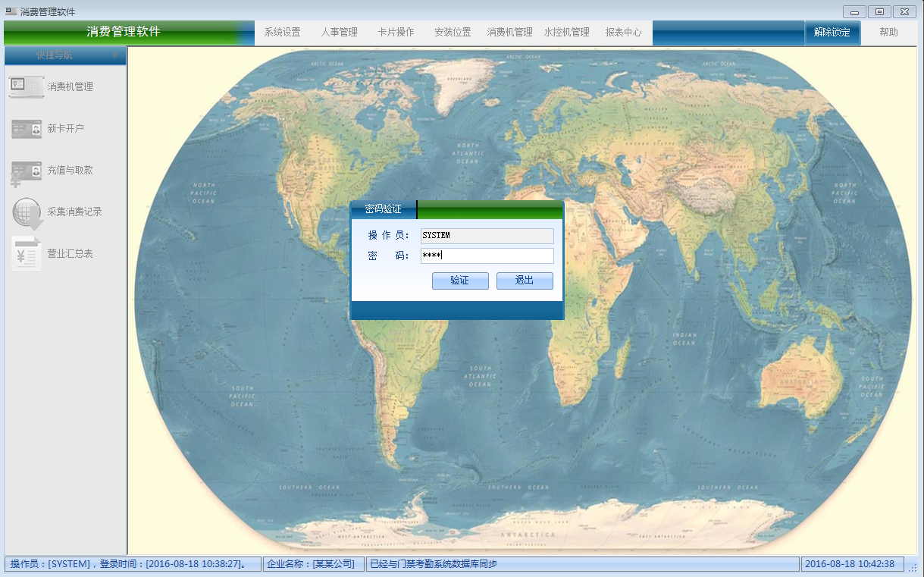Select the 密码验证 dialog tab
This screenshot has height=577, width=924.
click(384, 209)
